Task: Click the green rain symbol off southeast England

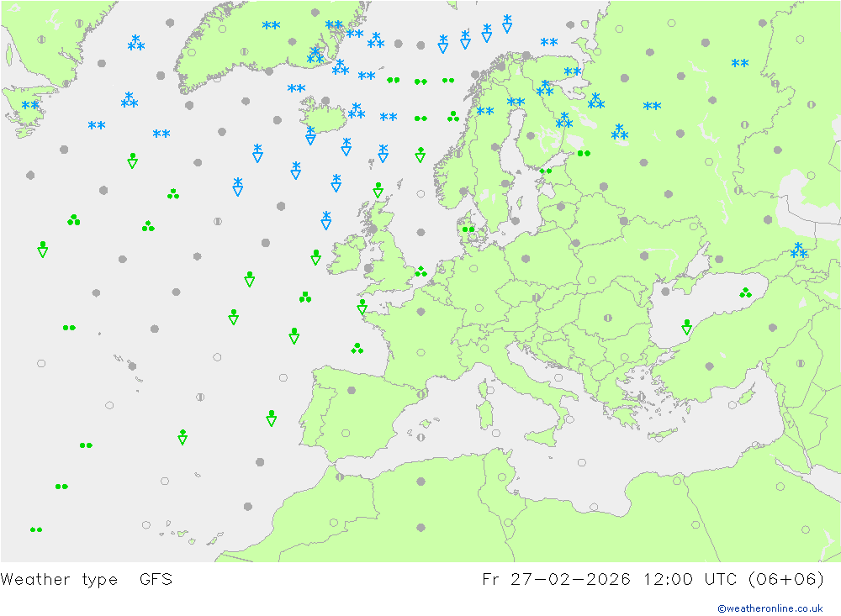Action: pyautogui.click(x=421, y=271)
